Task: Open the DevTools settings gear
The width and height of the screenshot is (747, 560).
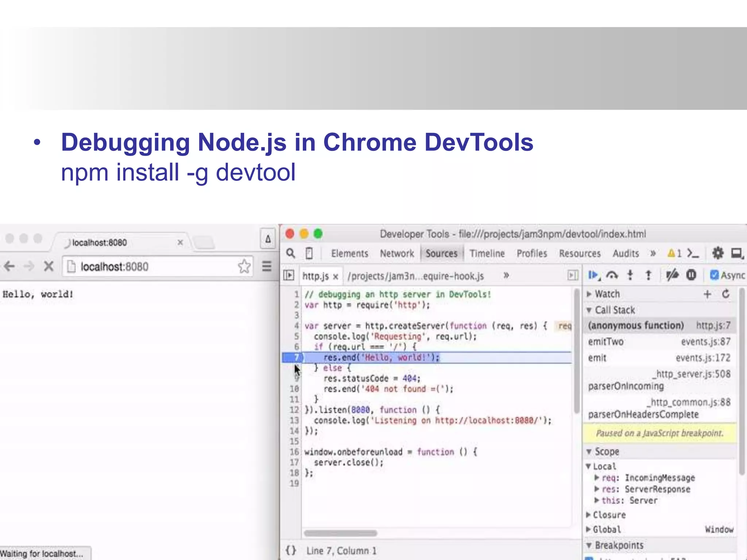Action: (717, 253)
